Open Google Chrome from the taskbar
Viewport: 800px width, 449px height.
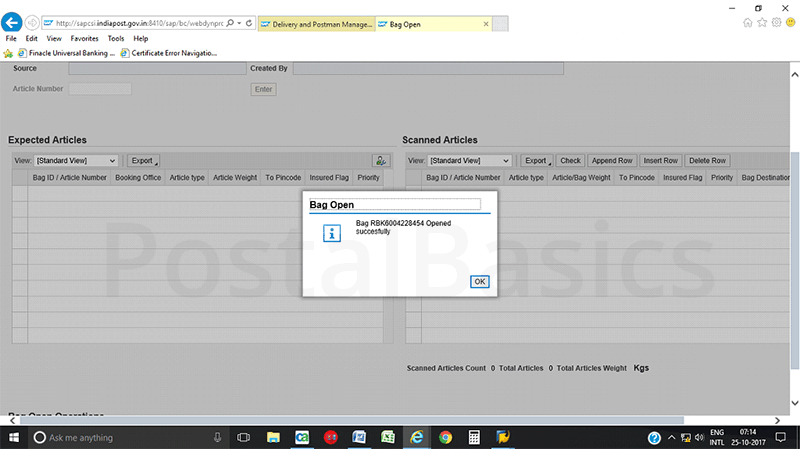[x=445, y=437]
